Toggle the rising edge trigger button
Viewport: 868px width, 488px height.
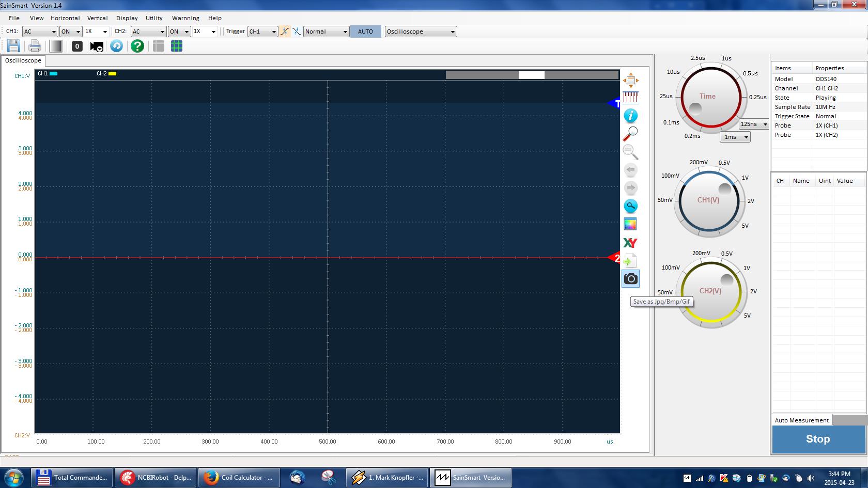click(x=285, y=32)
